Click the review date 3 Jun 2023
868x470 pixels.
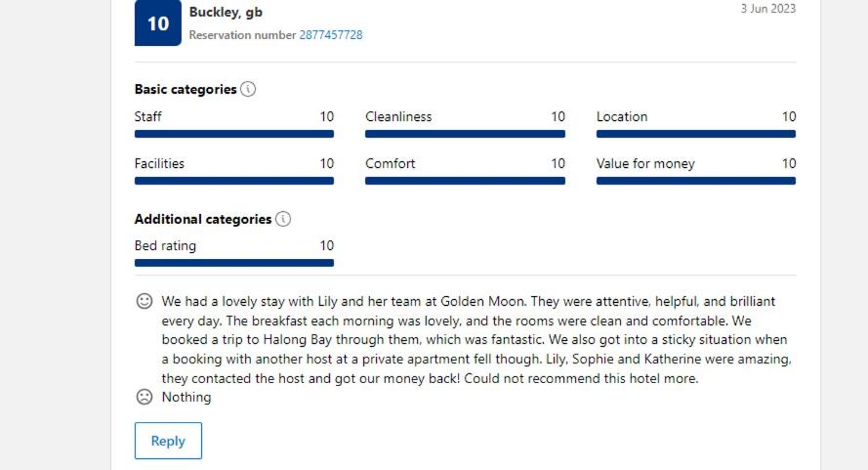click(x=767, y=9)
